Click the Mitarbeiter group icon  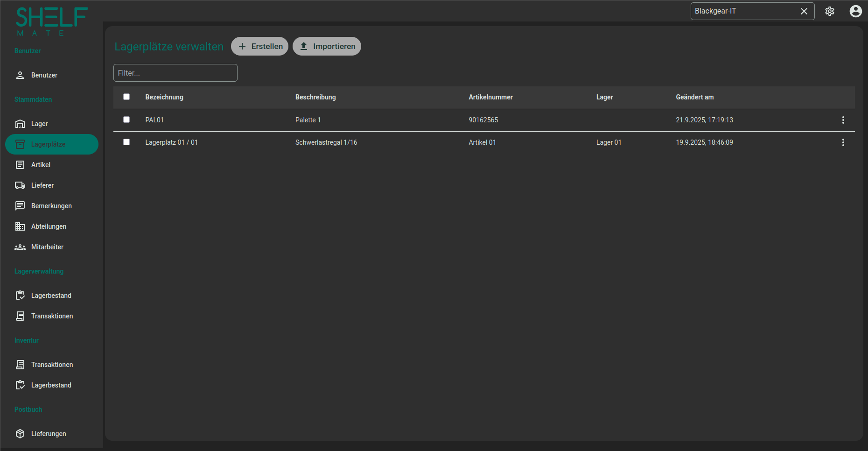20,247
